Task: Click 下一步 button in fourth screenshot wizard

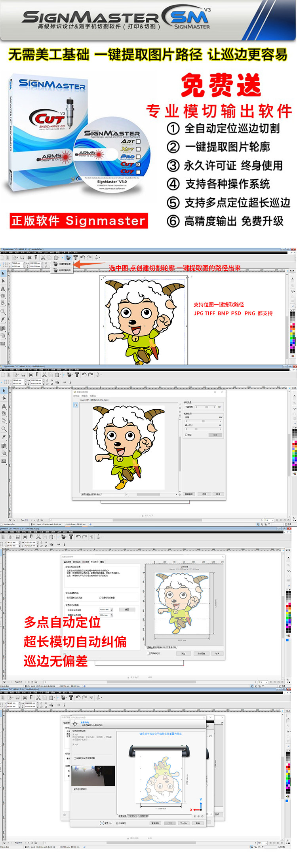Action: 183,823
